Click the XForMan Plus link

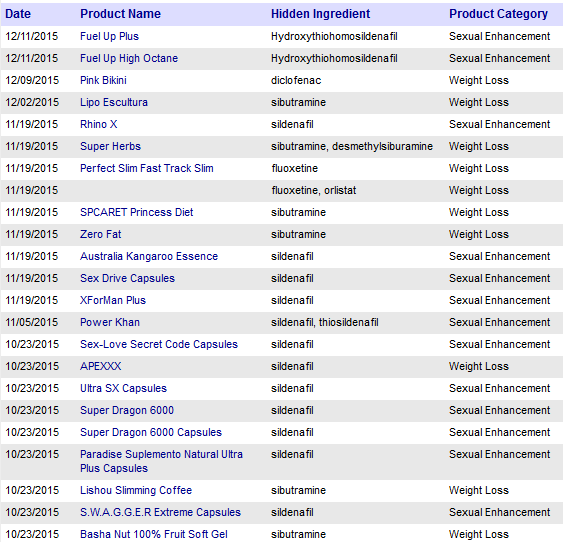(113, 300)
